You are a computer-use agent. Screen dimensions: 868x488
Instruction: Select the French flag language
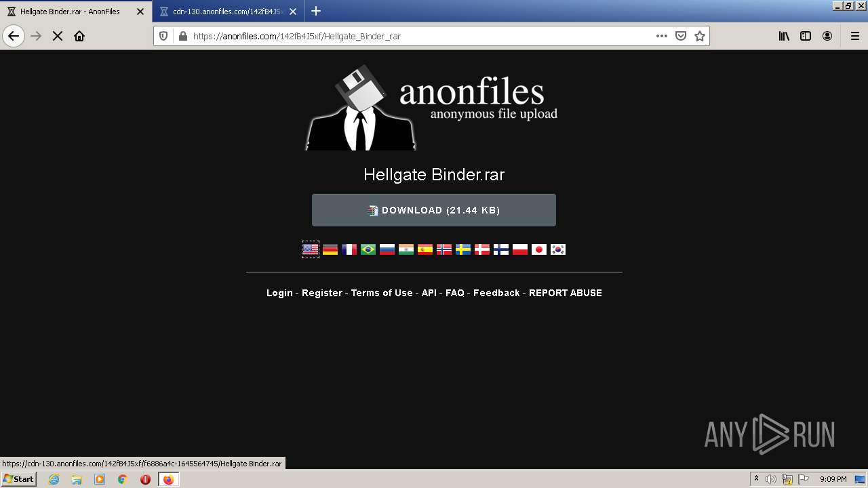[x=349, y=249]
